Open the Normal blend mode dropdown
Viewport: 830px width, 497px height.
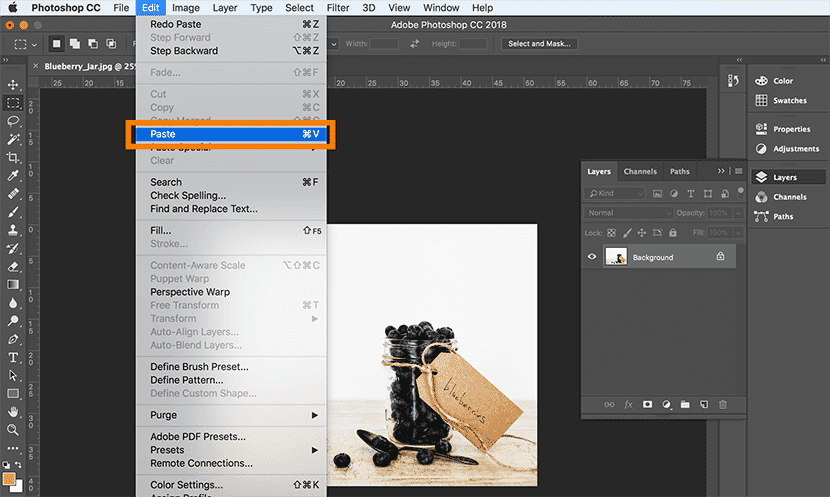(x=630, y=213)
